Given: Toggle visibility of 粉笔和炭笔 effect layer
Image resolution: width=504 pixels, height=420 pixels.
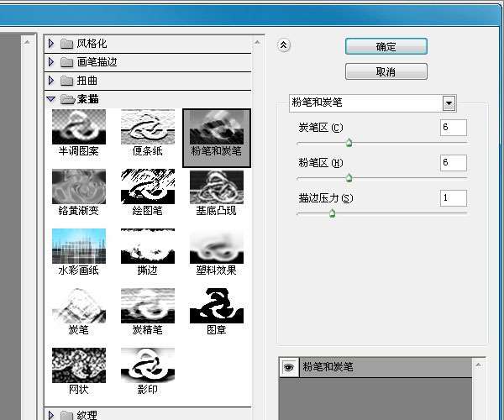Looking at the screenshot, I should point(289,367).
